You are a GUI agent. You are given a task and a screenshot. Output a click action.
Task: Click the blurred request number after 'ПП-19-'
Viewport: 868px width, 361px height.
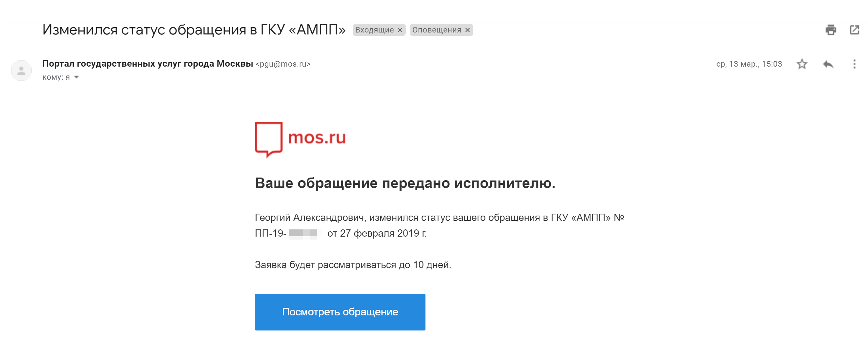tap(303, 233)
